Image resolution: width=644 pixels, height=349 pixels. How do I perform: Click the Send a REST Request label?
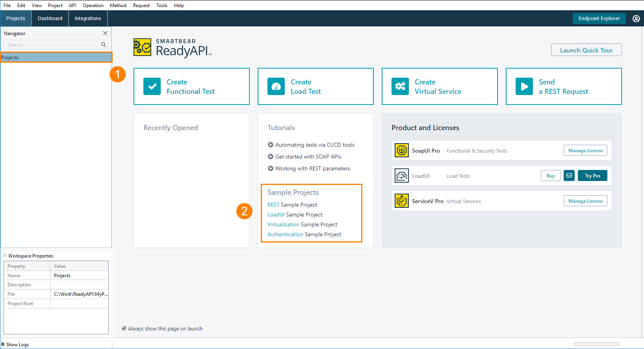pyautogui.click(x=563, y=86)
